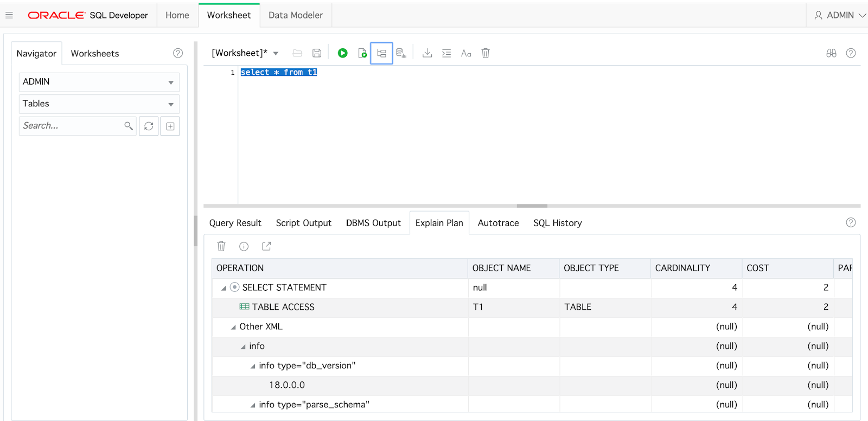Open the Query Result tab

(235, 223)
